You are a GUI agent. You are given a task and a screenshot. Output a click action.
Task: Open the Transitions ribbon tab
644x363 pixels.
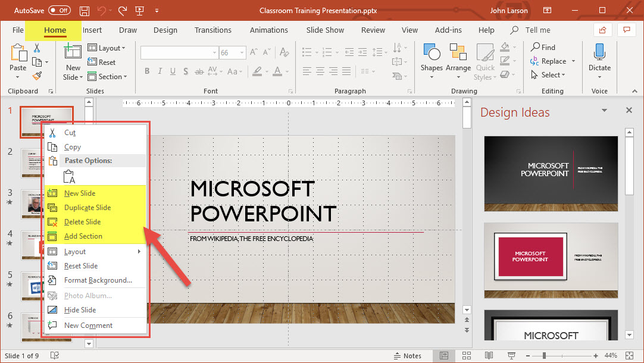tap(212, 30)
